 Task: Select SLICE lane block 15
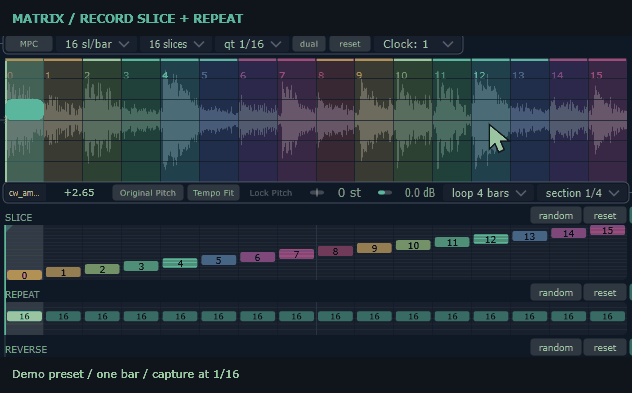tap(607, 230)
